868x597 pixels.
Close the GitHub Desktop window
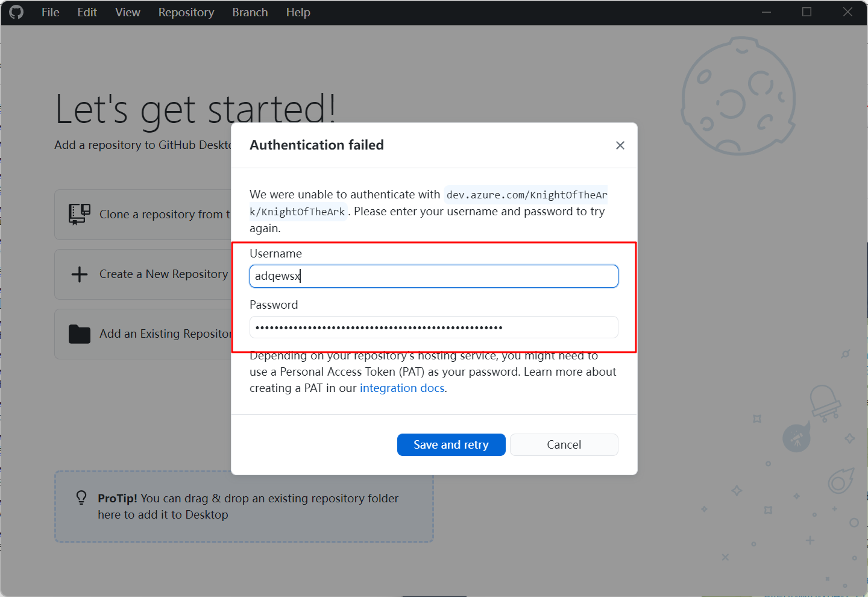[848, 12]
